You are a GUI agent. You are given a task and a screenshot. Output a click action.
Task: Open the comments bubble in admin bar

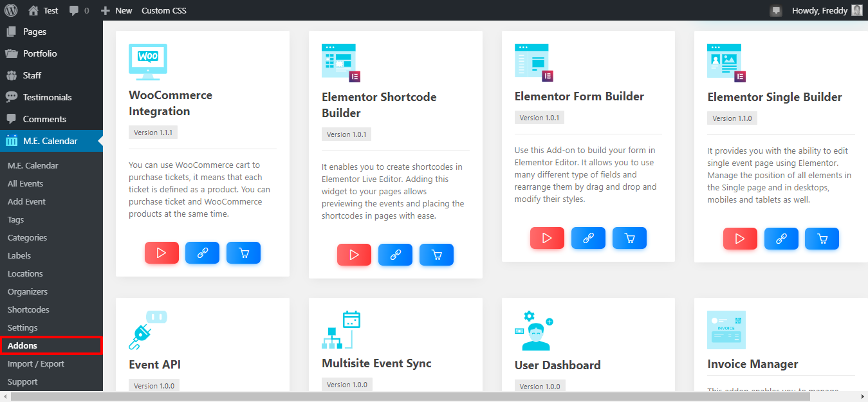point(79,10)
